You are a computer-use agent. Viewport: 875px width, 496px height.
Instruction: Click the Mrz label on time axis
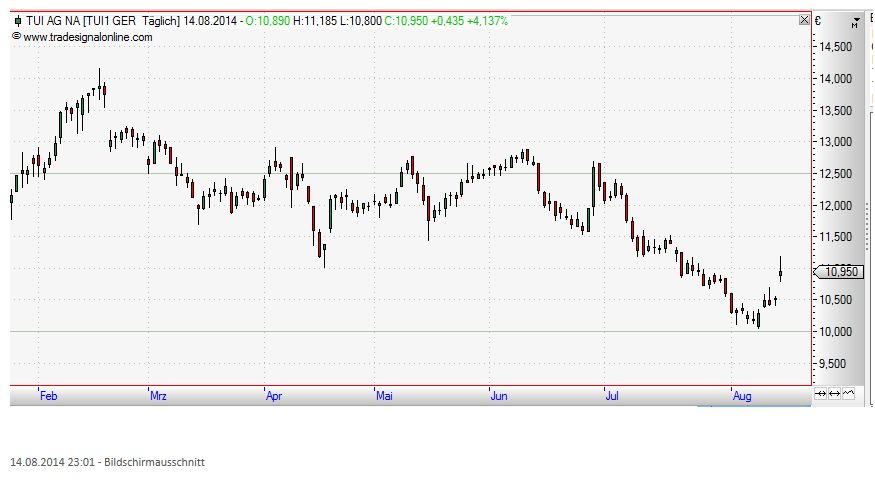pos(158,396)
